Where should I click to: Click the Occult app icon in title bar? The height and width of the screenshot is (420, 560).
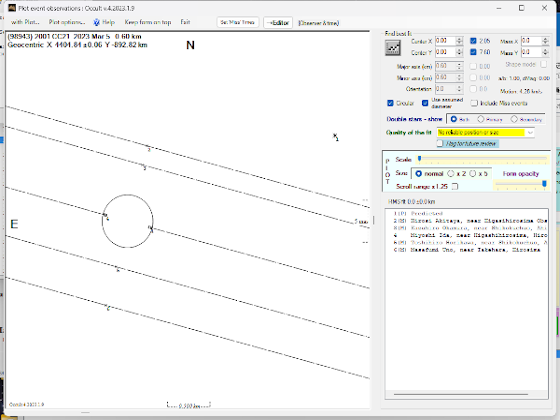click(x=12, y=8)
